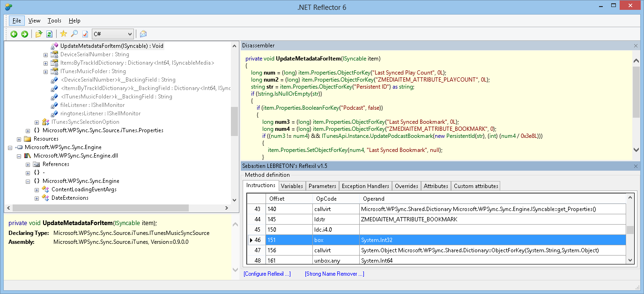Viewport: 644px width, 294px height.
Task: Go forward with the green Forward arrow
Action: point(24,34)
